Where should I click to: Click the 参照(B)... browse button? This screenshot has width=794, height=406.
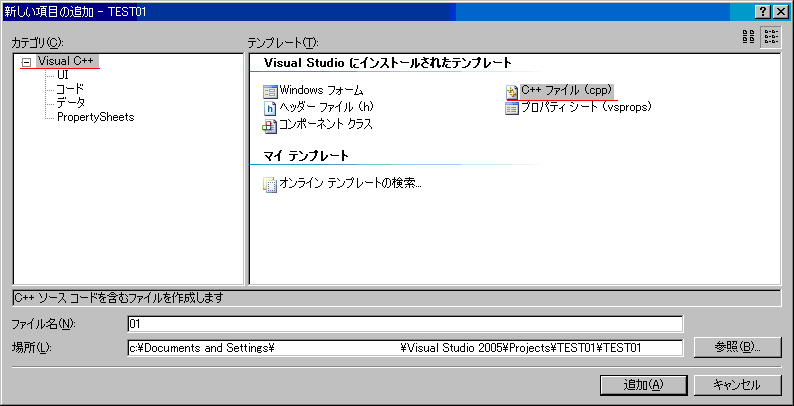737,347
